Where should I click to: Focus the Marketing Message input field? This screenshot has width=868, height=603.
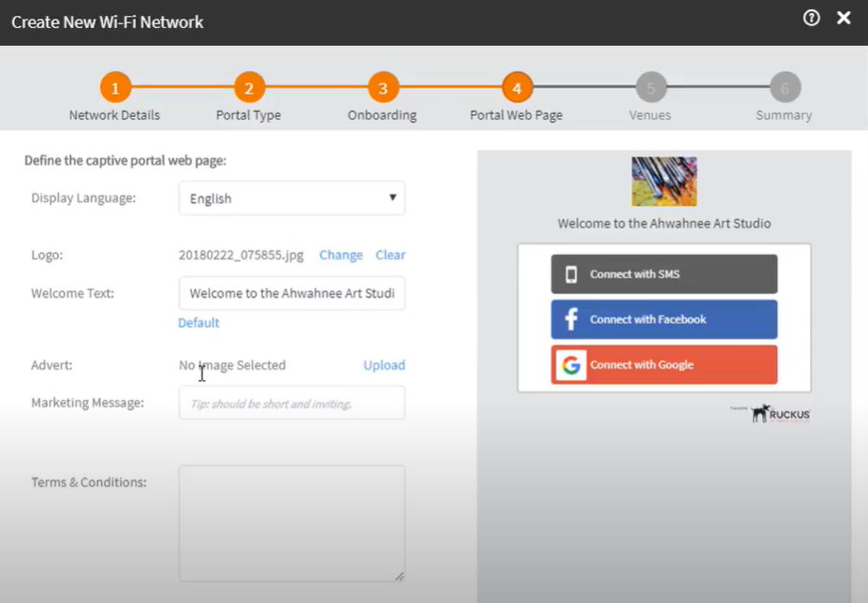pyautogui.click(x=291, y=404)
